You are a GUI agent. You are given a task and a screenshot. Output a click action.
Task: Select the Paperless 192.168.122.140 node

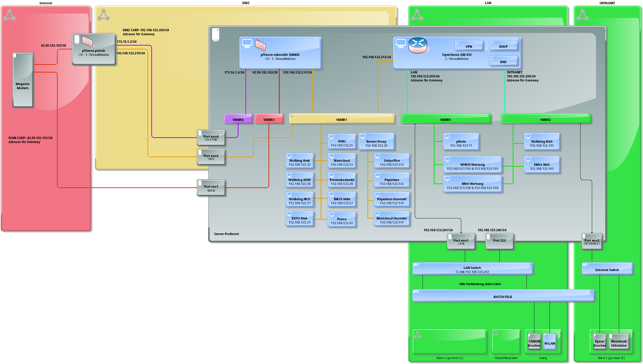coord(392,180)
